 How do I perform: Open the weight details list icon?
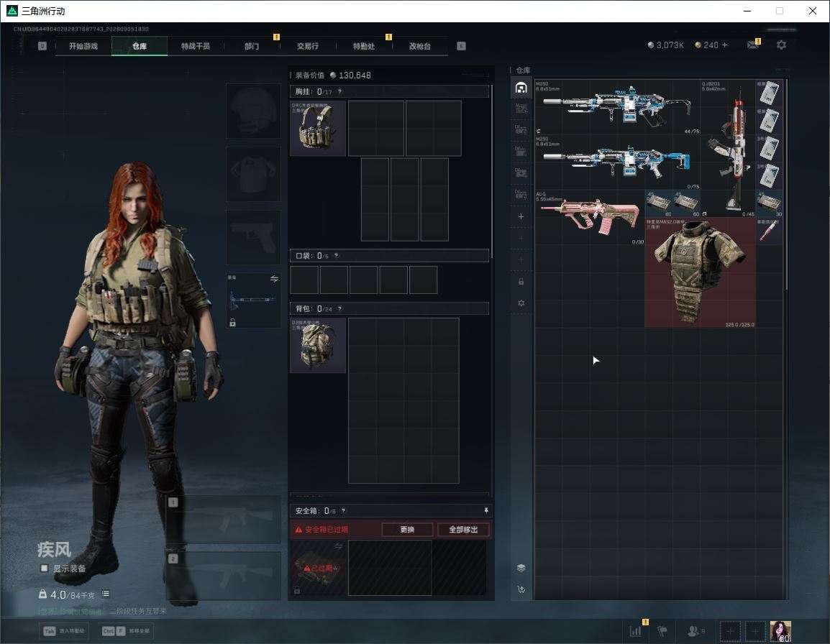click(105, 594)
